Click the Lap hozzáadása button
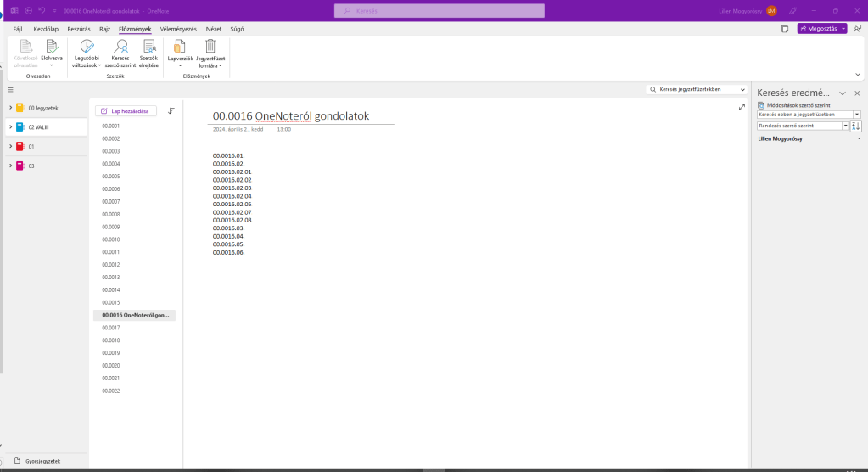 [x=126, y=110]
